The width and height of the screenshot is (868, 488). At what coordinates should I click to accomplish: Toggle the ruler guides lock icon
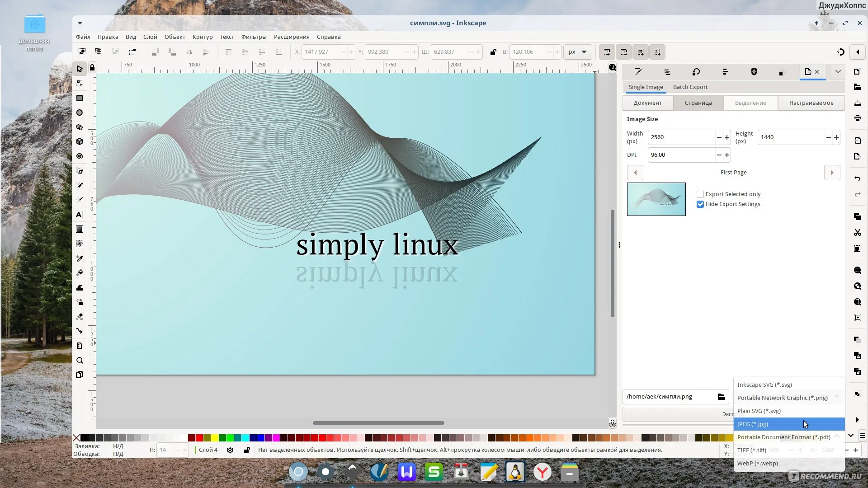coord(92,67)
